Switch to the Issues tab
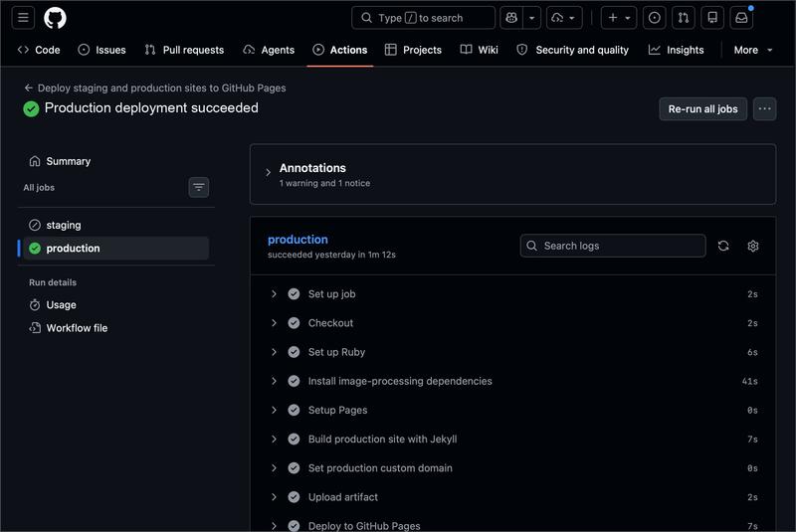This screenshot has width=796, height=532. point(102,50)
